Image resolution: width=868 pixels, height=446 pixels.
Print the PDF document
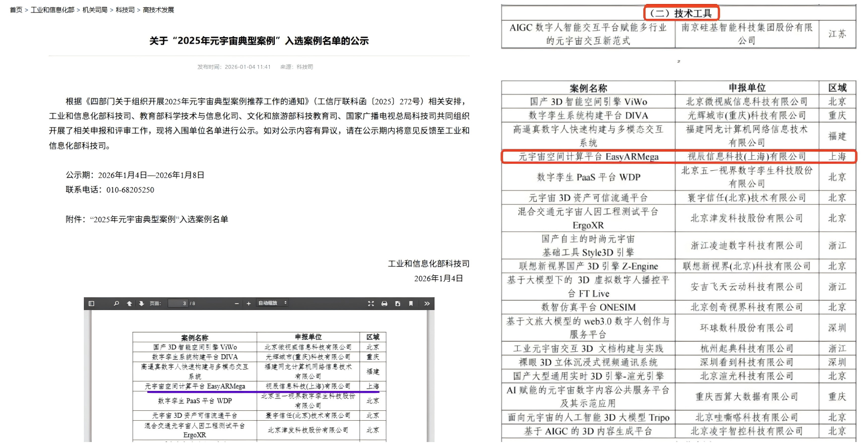click(384, 304)
